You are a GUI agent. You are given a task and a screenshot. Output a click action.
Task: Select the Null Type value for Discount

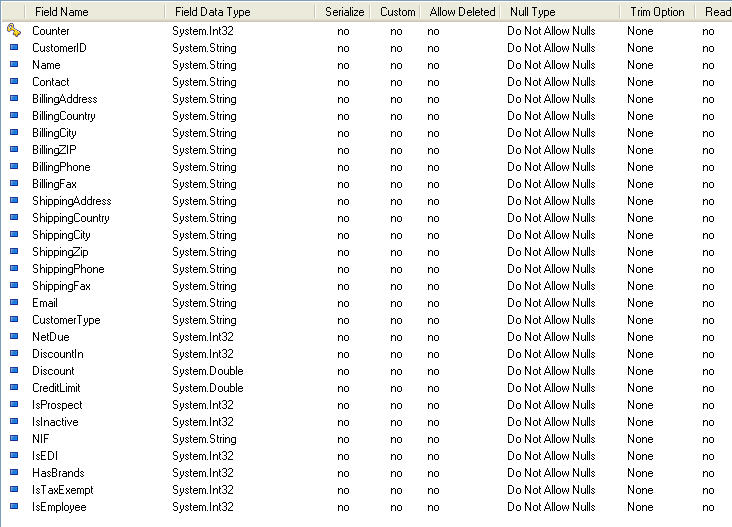point(550,371)
